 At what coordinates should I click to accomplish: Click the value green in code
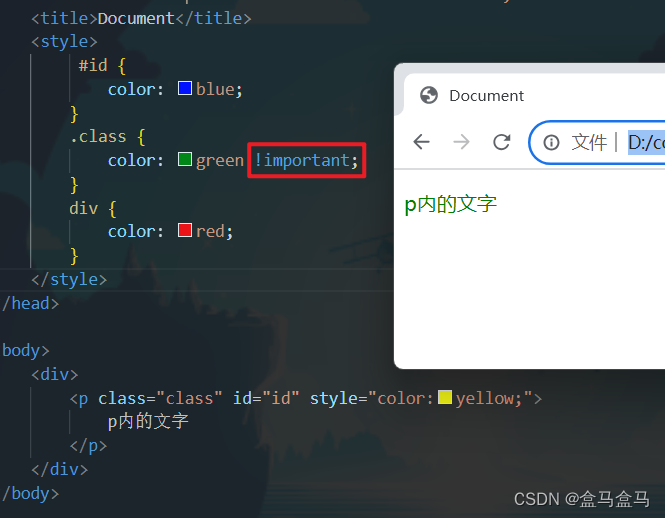220,161
